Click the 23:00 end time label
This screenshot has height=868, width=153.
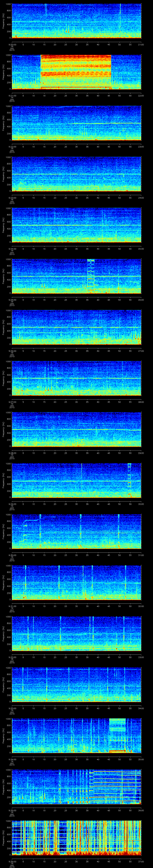point(141,147)
